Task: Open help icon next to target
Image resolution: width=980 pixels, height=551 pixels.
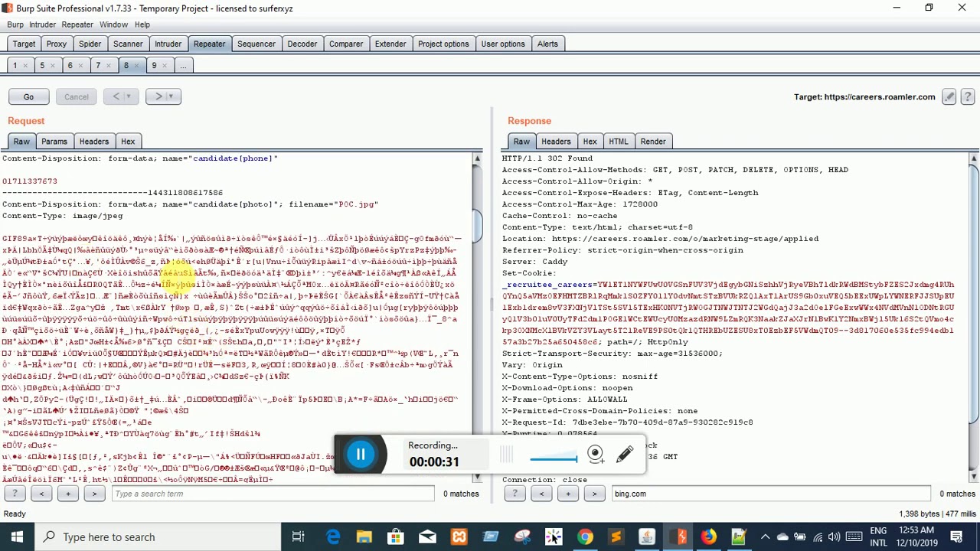Action: coord(968,96)
